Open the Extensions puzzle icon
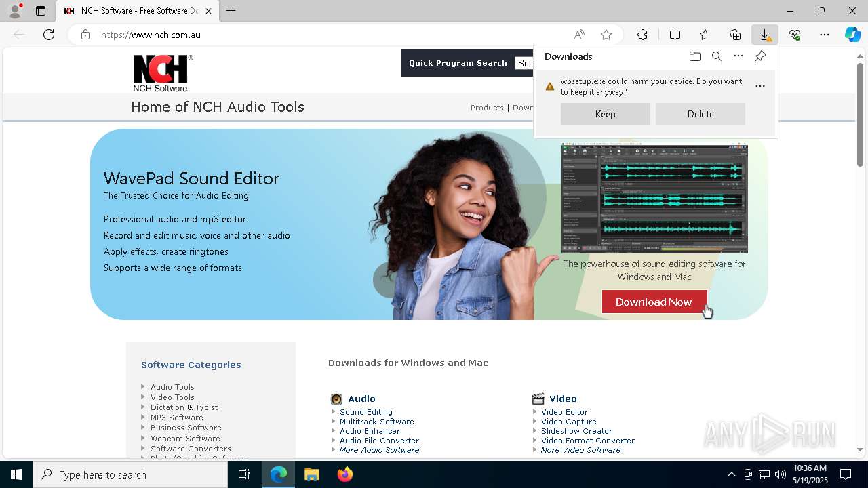 click(x=642, y=35)
